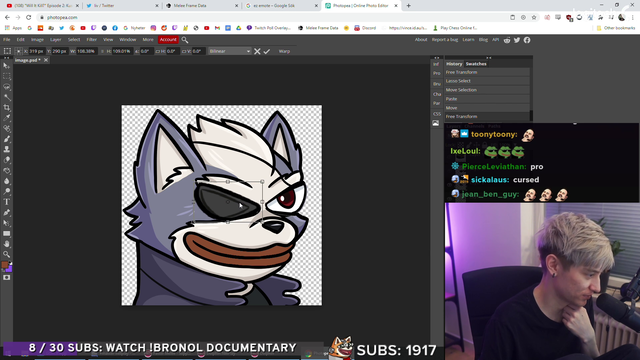Click the Warp button in options bar
The height and width of the screenshot is (360, 640).
pos(284,51)
